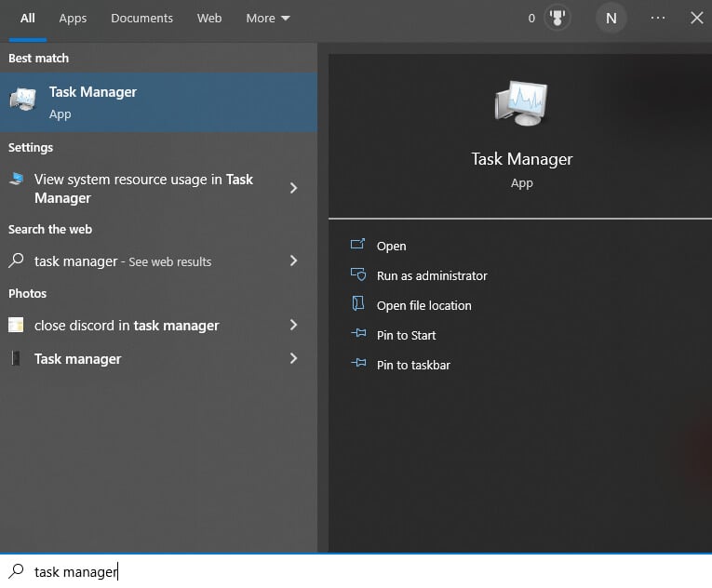Click the Task Manager icon in Best match
This screenshot has height=588, width=712.
tap(22, 101)
